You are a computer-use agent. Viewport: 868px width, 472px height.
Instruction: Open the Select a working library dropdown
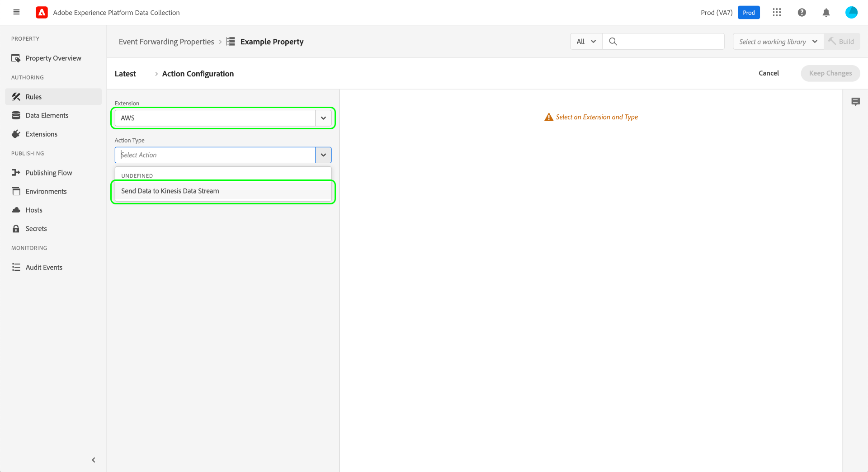click(778, 42)
